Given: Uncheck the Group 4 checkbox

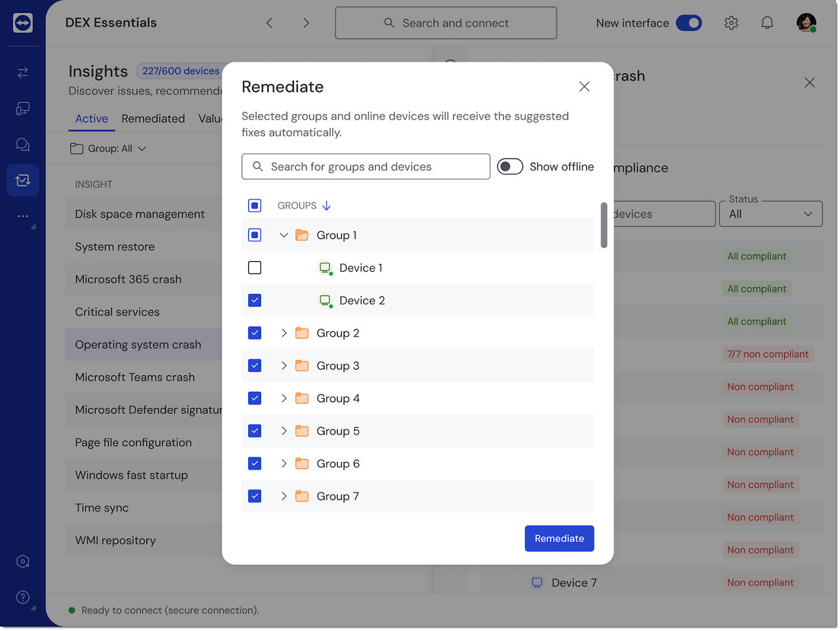Looking at the screenshot, I should [x=255, y=398].
